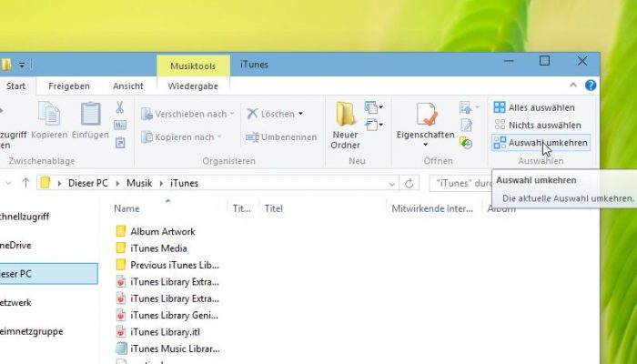This screenshot has height=364, width=637.
Task: Click the Titel column header
Action: [273, 208]
